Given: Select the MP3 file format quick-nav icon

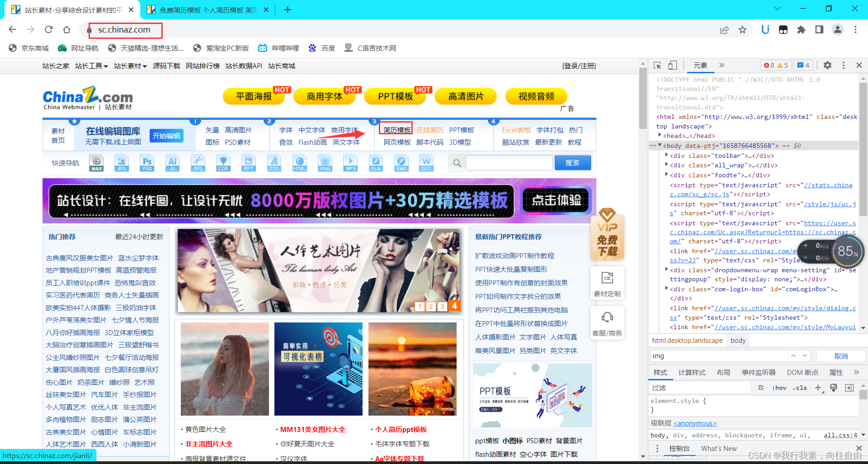Looking at the screenshot, I should coord(350,163).
